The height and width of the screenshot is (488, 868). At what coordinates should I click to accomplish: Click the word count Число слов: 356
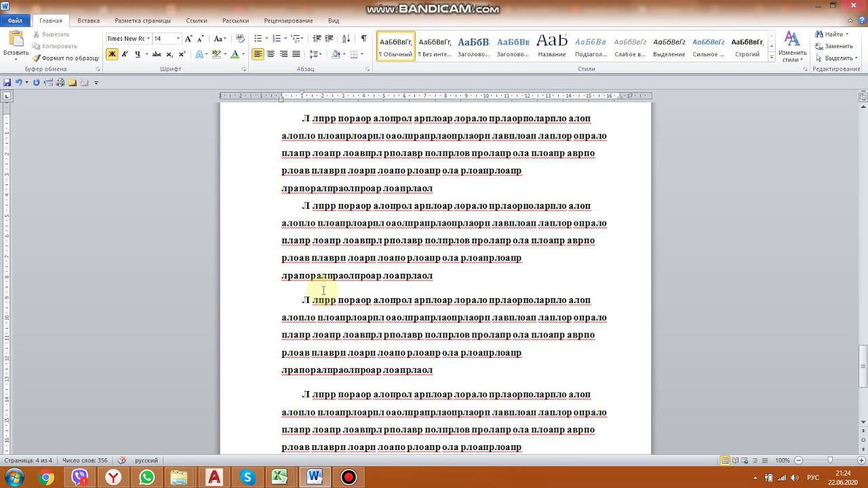(x=85, y=461)
